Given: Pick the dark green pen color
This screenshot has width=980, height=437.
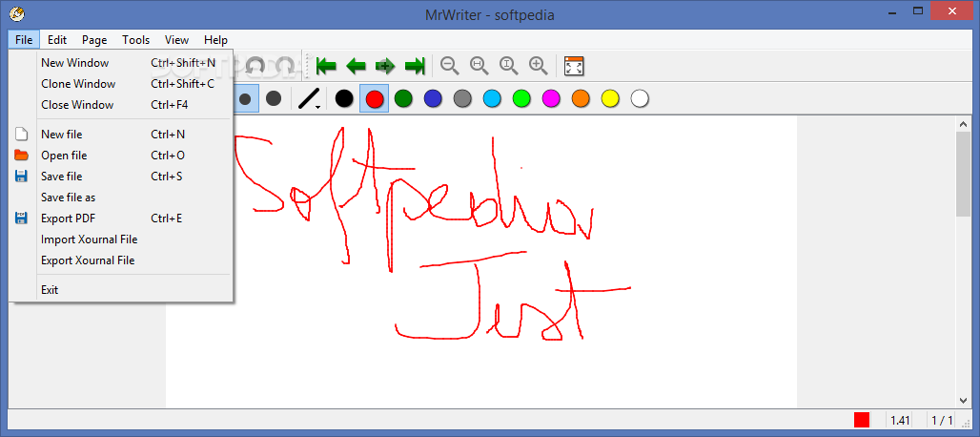Looking at the screenshot, I should (403, 99).
